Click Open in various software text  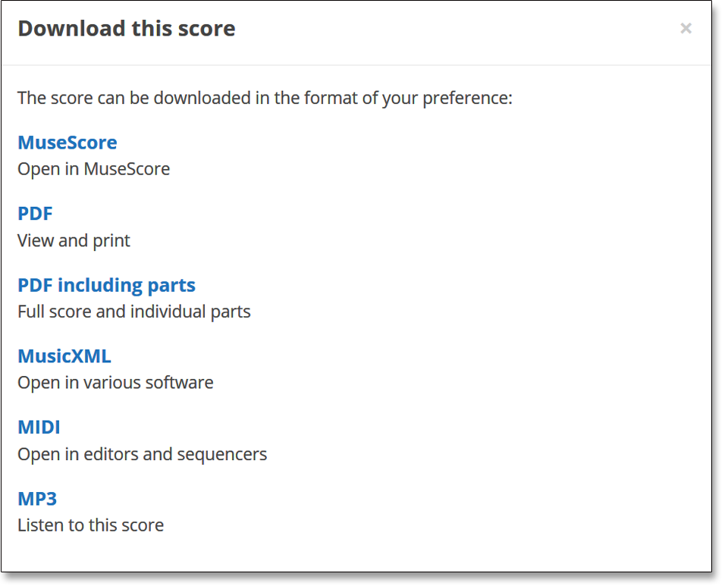[115, 382]
